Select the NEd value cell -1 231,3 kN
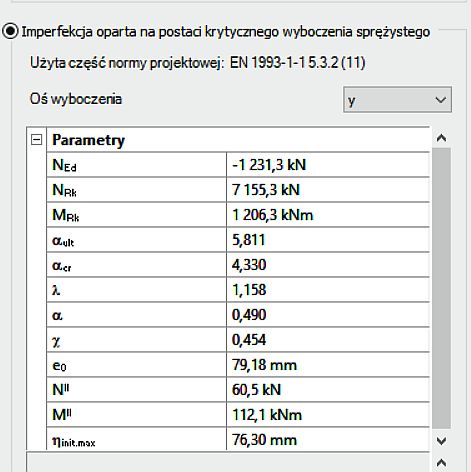 328,165
